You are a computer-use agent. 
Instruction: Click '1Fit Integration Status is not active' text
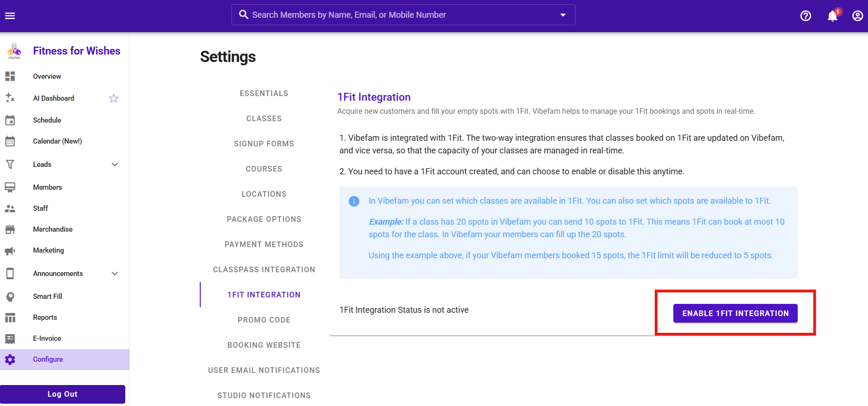pyautogui.click(x=404, y=310)
